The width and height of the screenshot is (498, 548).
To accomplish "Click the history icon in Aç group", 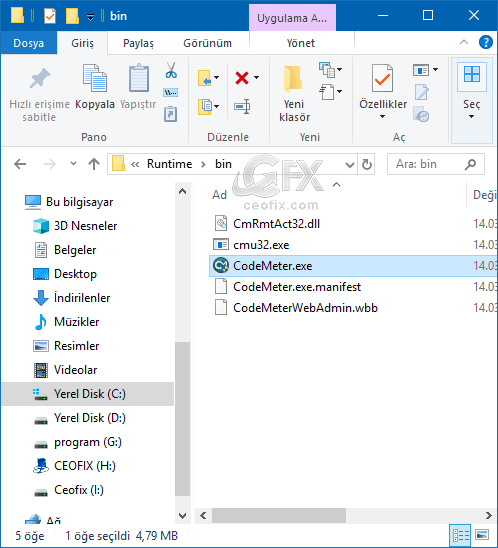I will tap(421, 114).
